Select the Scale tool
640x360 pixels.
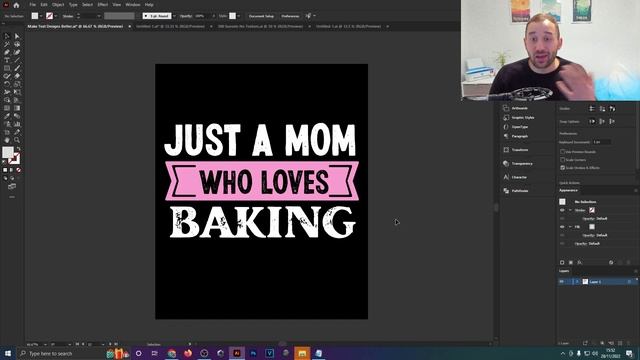pyautogui.click(x=17, y=84)
